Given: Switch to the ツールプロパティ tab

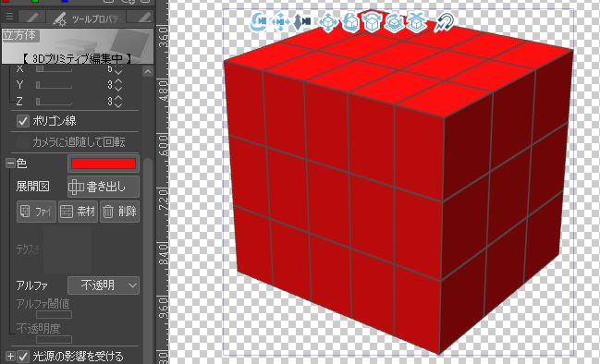Looking at the screenshot, I should point(86,18).
